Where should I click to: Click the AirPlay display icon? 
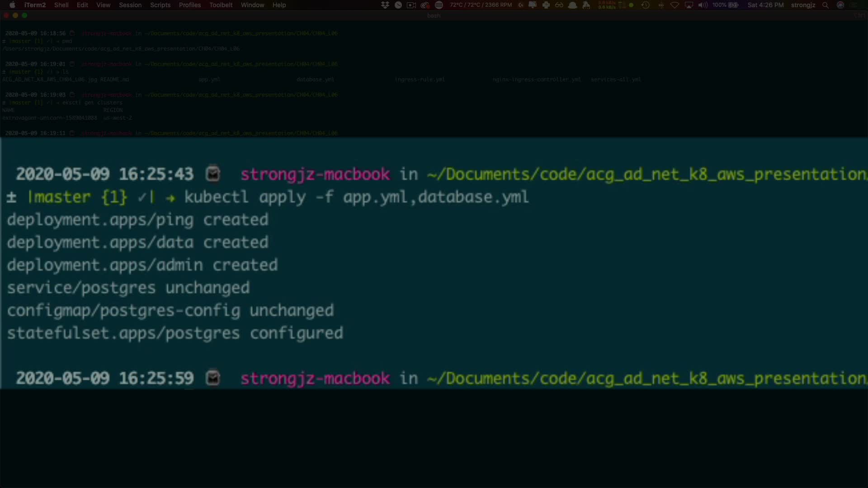point(689,5)
